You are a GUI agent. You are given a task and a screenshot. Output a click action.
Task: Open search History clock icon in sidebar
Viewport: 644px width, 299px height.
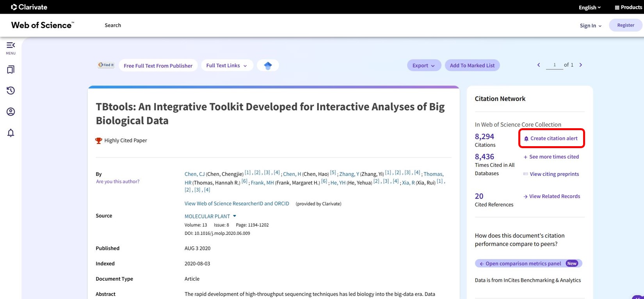coord(11,91)
